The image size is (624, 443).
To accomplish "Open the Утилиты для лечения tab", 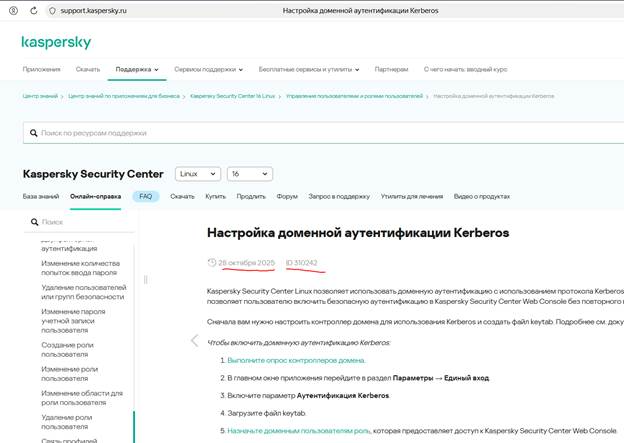I will click(x=411, y=196).
